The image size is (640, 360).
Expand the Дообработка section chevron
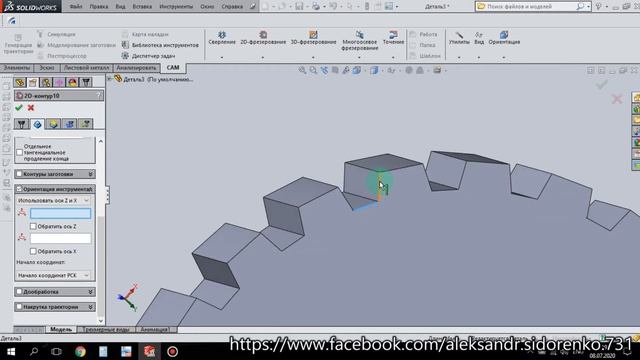(x=91, y=292)
